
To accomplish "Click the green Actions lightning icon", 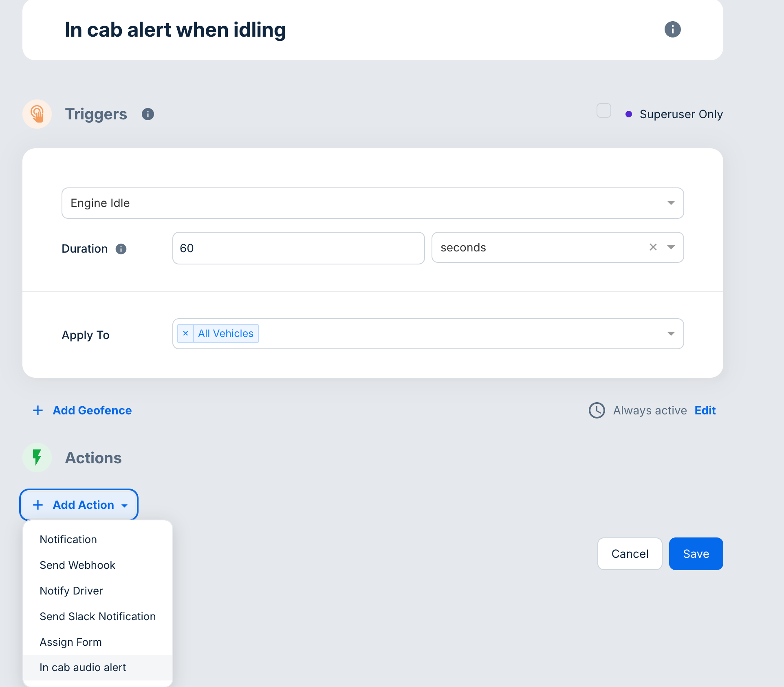I will click(37, 458).
